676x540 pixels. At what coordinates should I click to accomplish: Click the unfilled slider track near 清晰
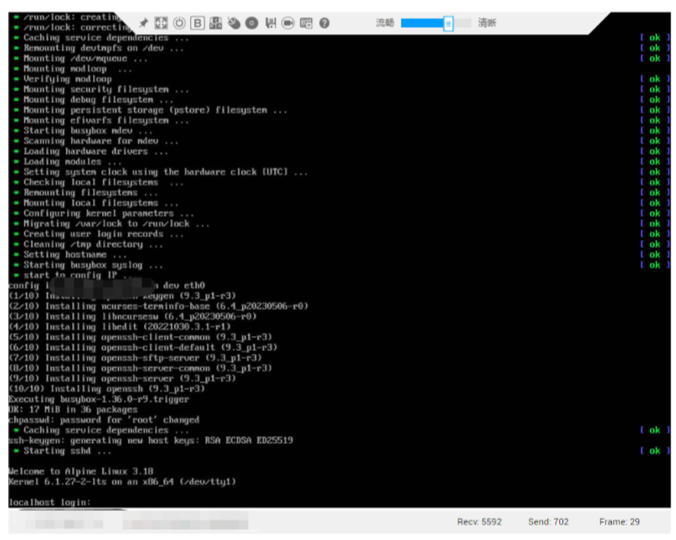[x=462, y=22]
